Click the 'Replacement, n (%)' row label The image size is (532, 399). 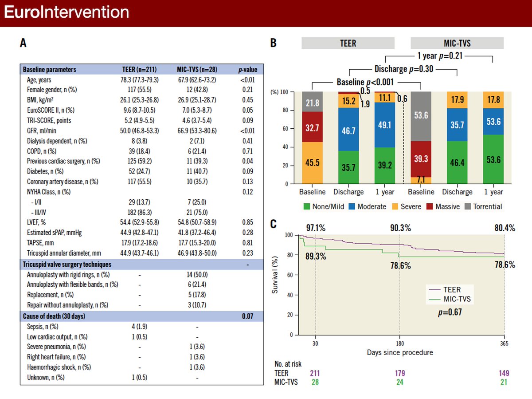[50, 294]
